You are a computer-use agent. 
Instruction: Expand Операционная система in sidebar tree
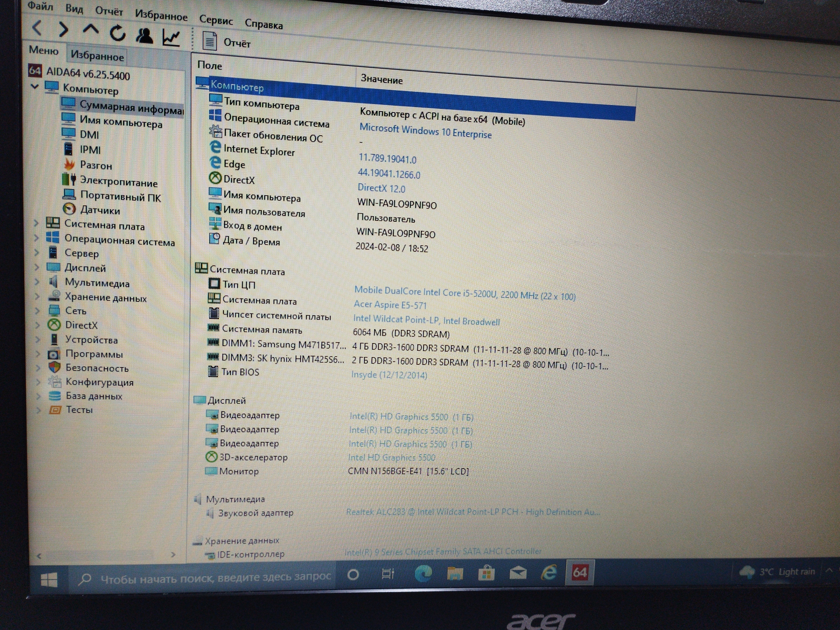37,238
